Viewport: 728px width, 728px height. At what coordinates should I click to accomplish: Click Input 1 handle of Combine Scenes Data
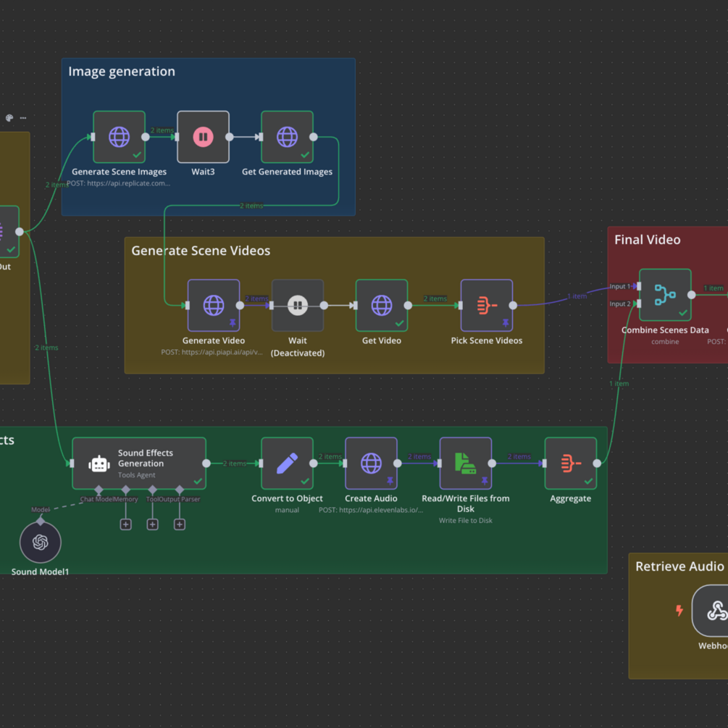(639, 286)
